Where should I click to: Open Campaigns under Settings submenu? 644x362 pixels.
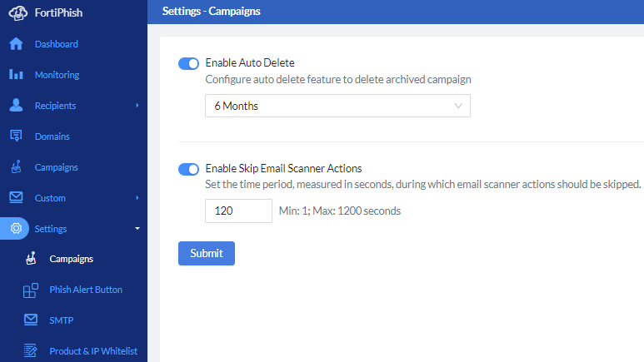tap(71, 259)
